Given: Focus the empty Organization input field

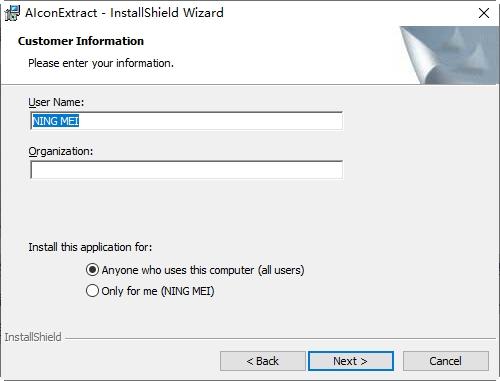Looking at the screenshot, I should [186, 170].
